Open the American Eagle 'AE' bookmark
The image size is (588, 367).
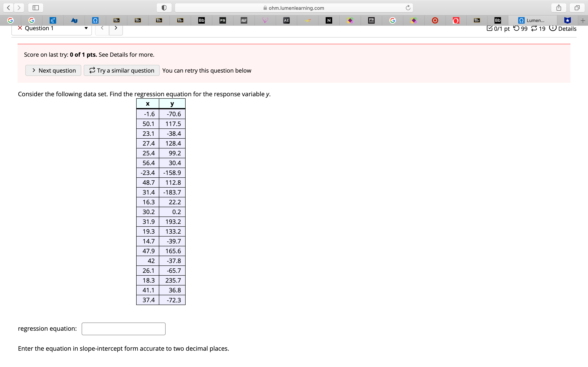coord(286,20)
